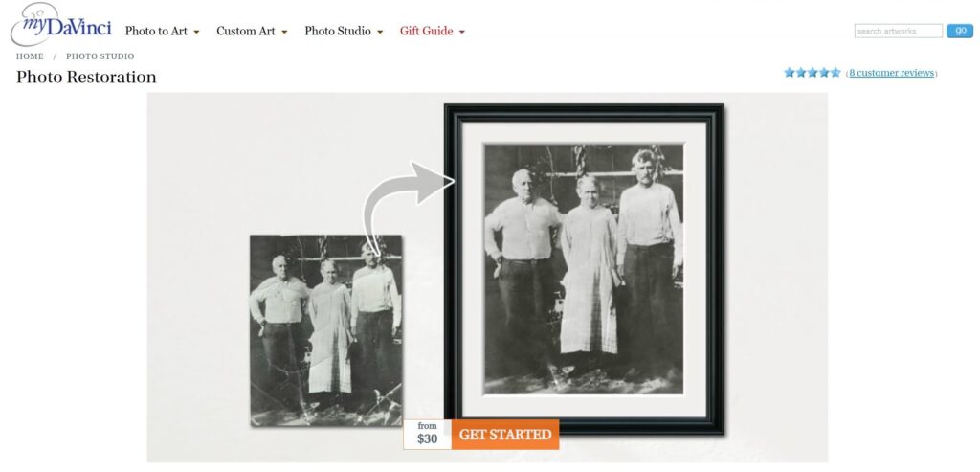The image size is (980, 472).
Task: Click the orange Get Started button
Action: tap(505, 435)
